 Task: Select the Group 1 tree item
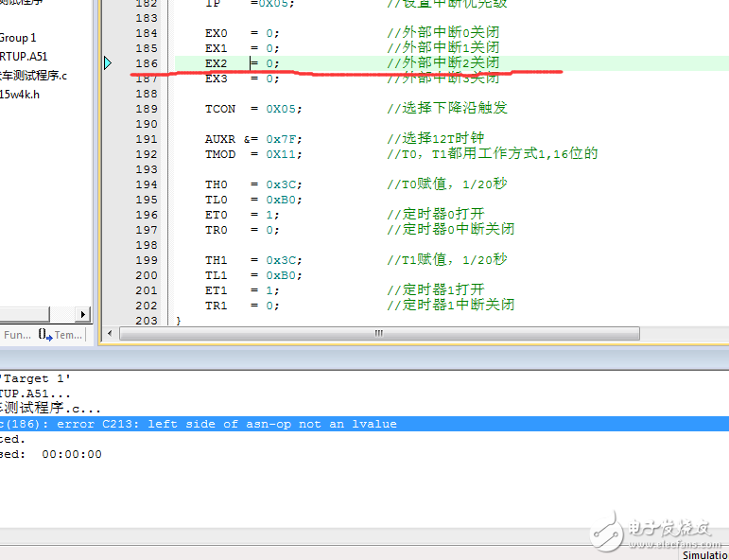tap(18, 38)
